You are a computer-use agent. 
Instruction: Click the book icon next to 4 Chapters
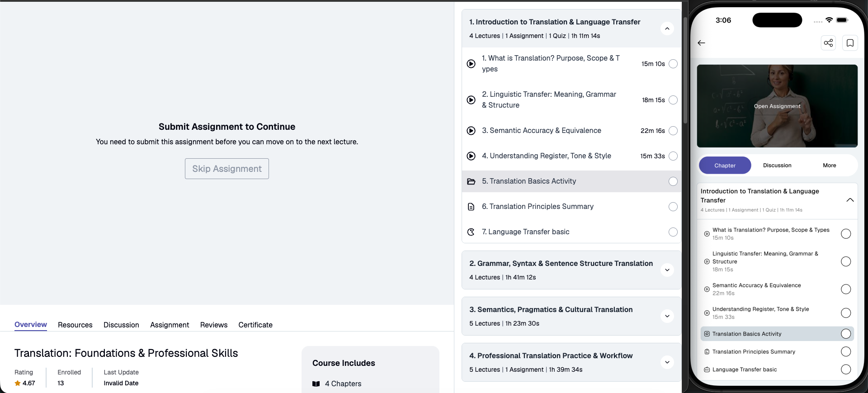pos(316,384)
